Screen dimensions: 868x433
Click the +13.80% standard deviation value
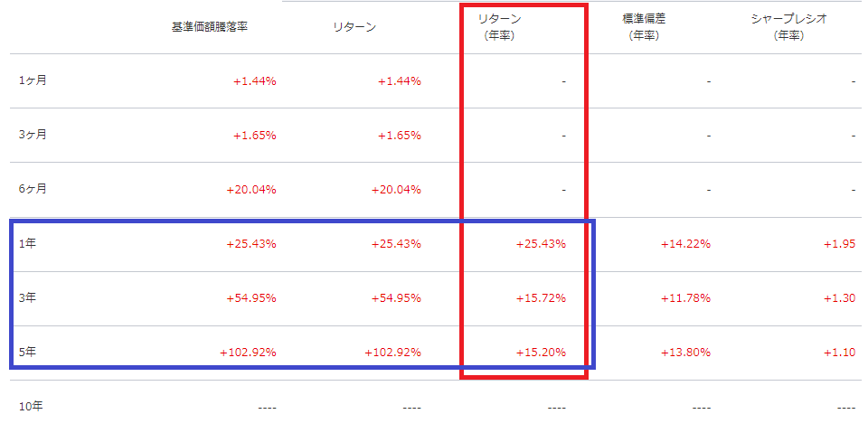(685, 353)
